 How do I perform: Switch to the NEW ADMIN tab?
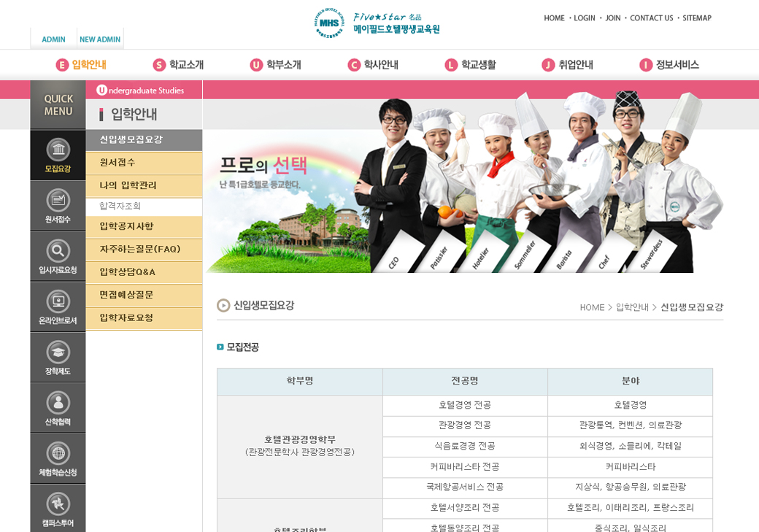coord(100,39)
